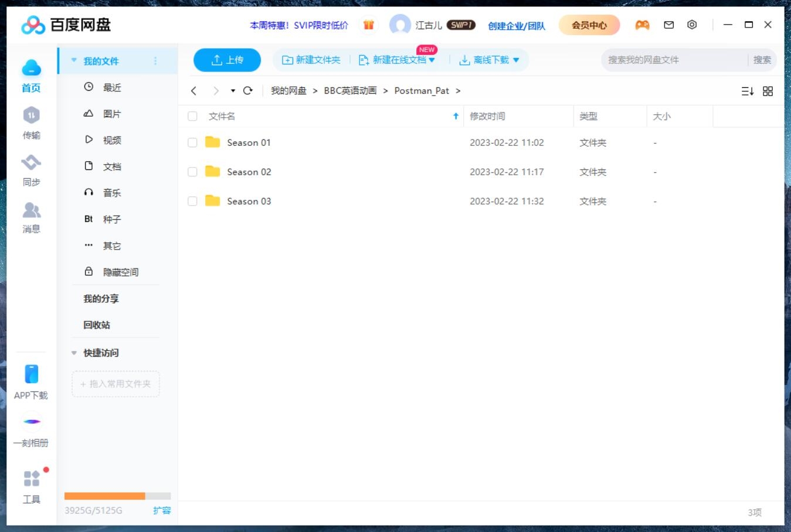Image resolution: width=791 pixels, height=532 pixels.
Task: Click the refresh icon beside navigation arrows
Action: point(248,91)
